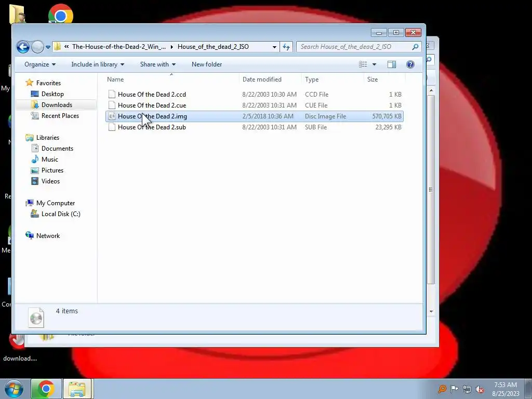
Task: Open Documents library
Action: [x=57, y=148]
